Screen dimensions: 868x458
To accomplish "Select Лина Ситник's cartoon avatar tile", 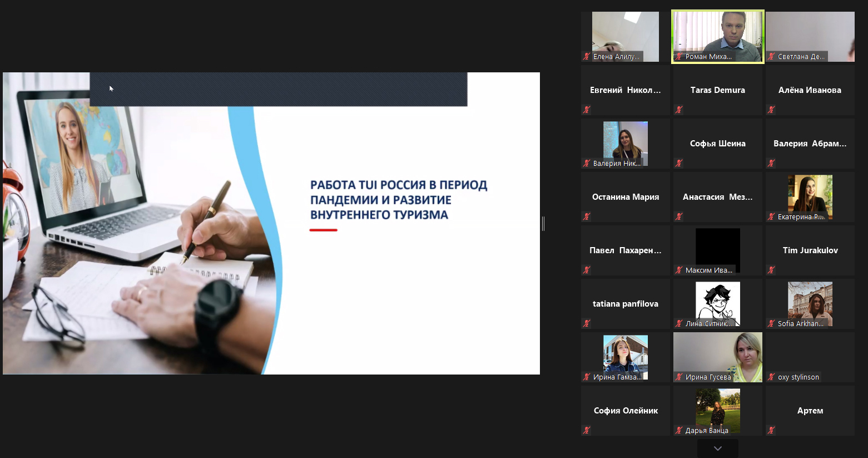I will pyautogui.click(x=717, y=303).
